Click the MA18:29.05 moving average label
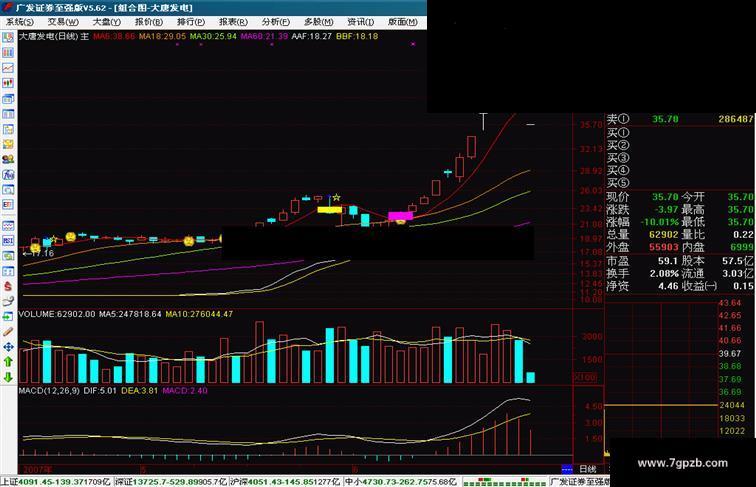This screenshot has width=756, height=487. 162,36
